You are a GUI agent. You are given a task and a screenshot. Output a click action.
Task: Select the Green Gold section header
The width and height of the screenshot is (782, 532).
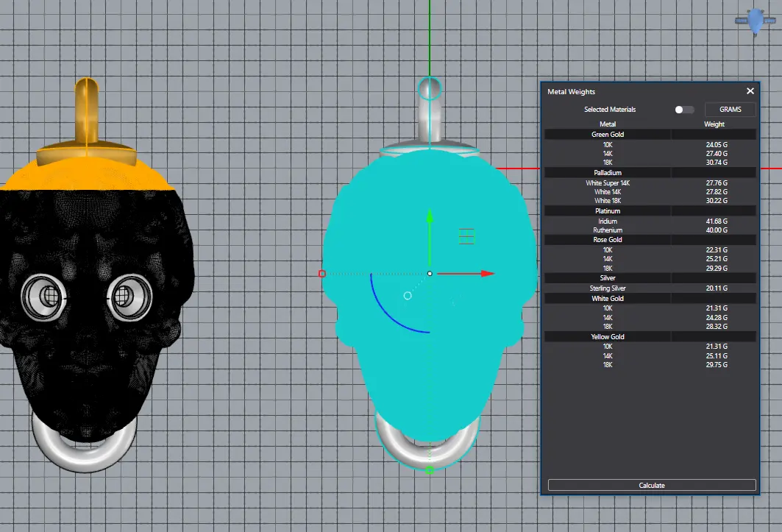coord(608,135)
